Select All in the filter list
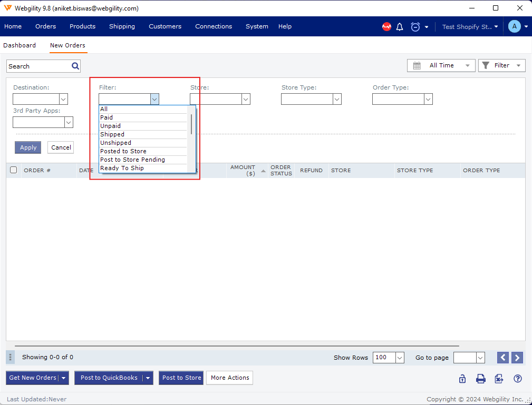The width and height of the screenshot is (532, 405). coord(143,109)
